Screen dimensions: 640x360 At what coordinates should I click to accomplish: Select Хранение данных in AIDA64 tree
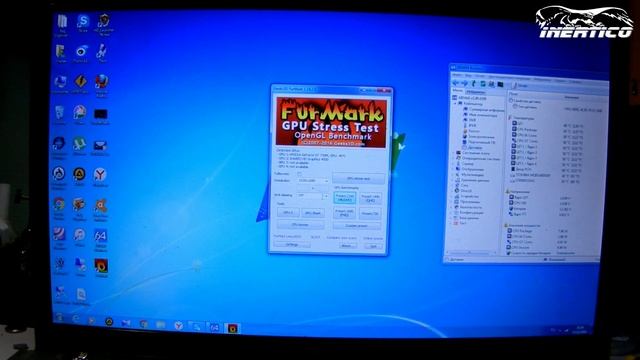click(x=473, y=180)
